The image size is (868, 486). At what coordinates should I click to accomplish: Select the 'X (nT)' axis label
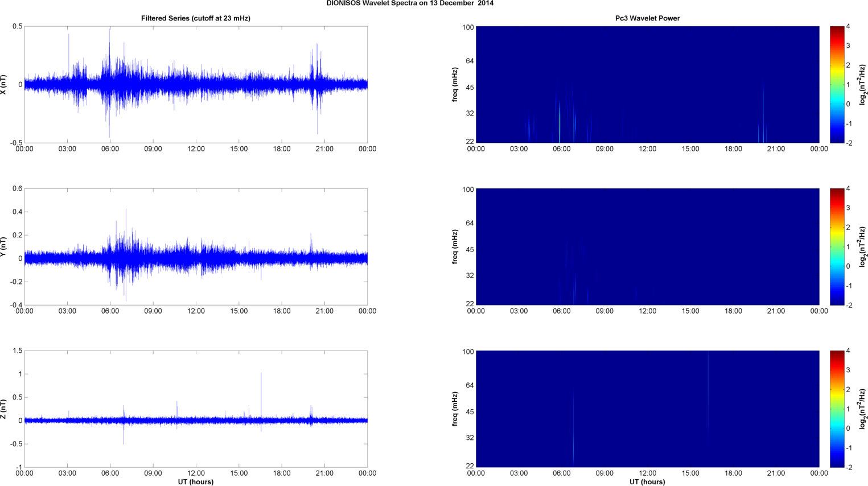[3, 84]
